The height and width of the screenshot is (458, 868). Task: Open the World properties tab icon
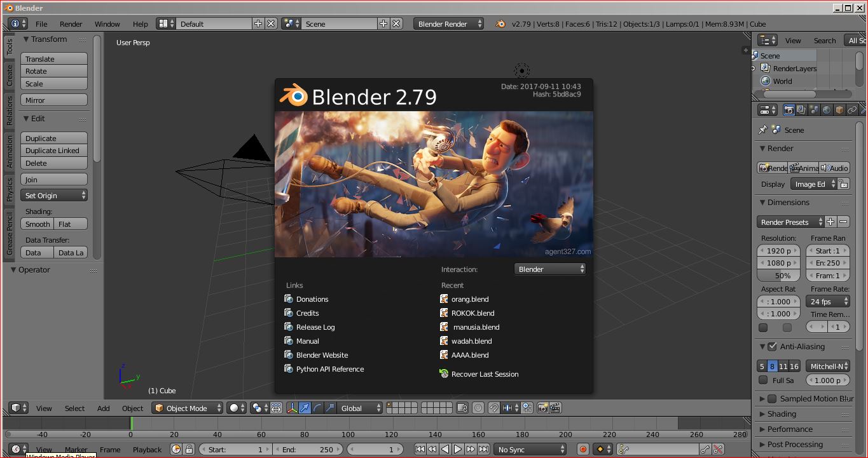(827, 110)
